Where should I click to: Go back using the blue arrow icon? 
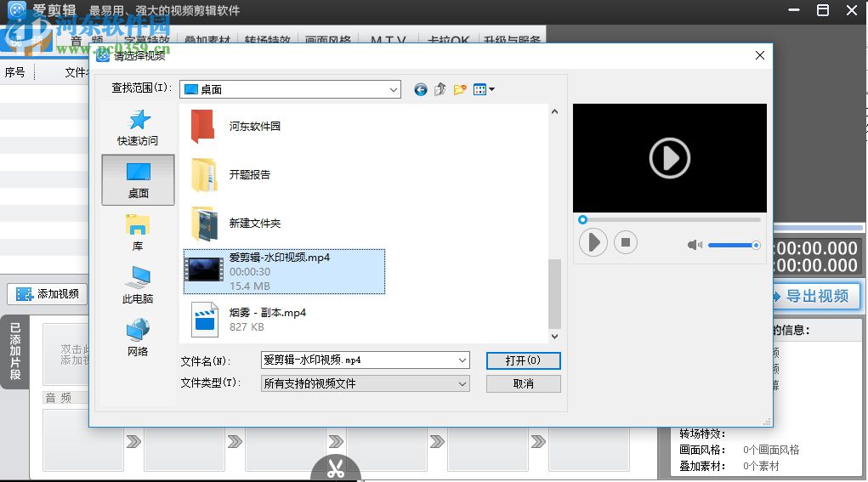tap(421, 89)
